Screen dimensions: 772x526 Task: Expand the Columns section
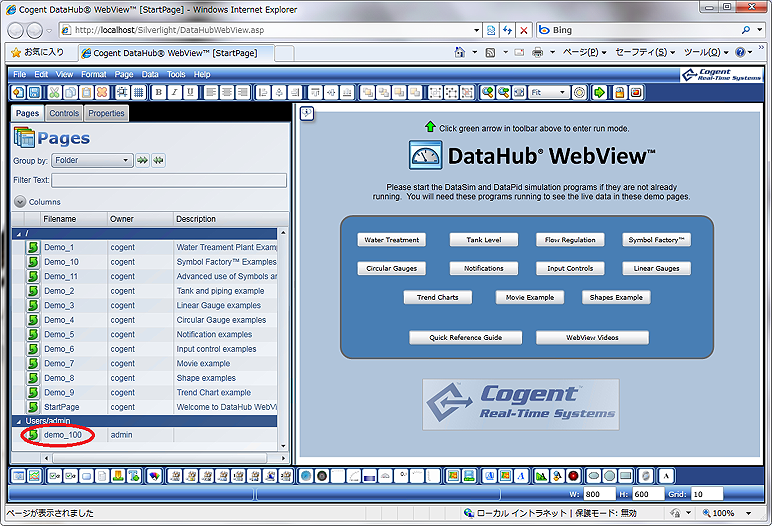click(x=20, y=201)
